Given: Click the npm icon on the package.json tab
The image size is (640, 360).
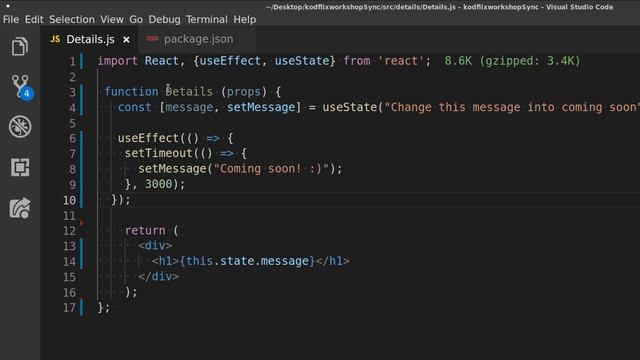Looking at the screenshot, I should click(x=152, y=39).
